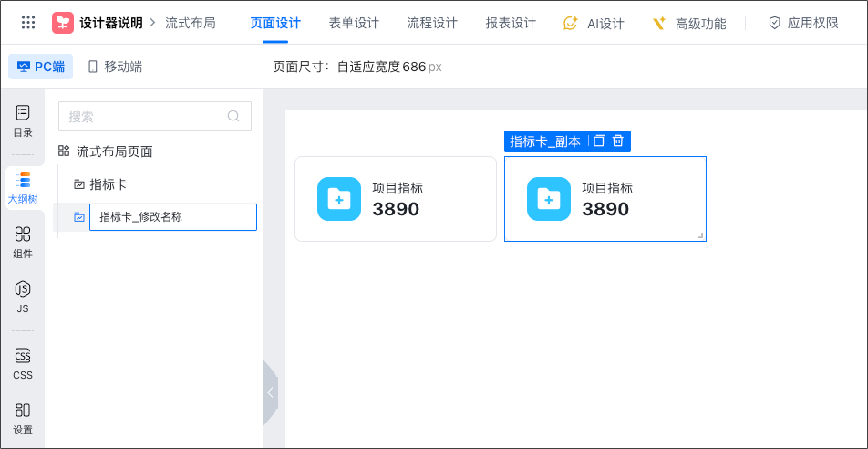Image resolution: width=868 pixels, height=449 pixels.
Task: Click the search magnifier icon
Action: (233, 116)
